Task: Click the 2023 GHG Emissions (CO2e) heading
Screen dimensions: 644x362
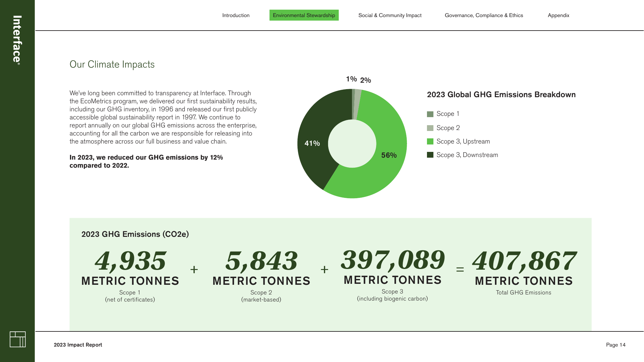Action: [135, 234]
